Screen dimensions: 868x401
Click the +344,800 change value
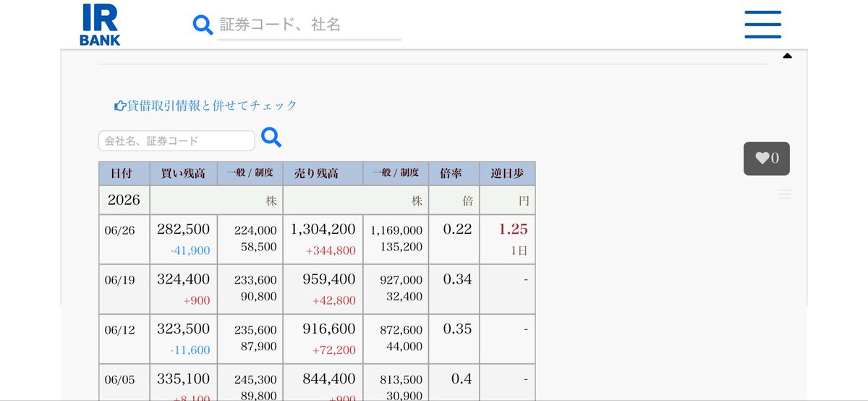(x=331, y=250)
